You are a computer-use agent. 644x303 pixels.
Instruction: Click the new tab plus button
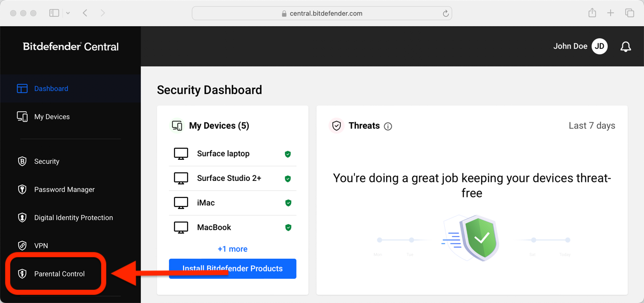610,13
